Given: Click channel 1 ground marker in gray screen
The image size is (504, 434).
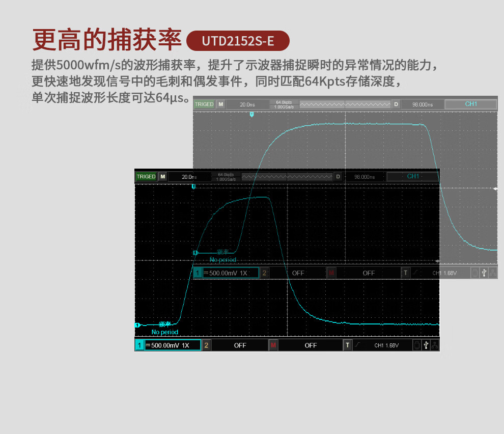Looking at the screenshot, I should pyautogui.click(x=195, y=253).
